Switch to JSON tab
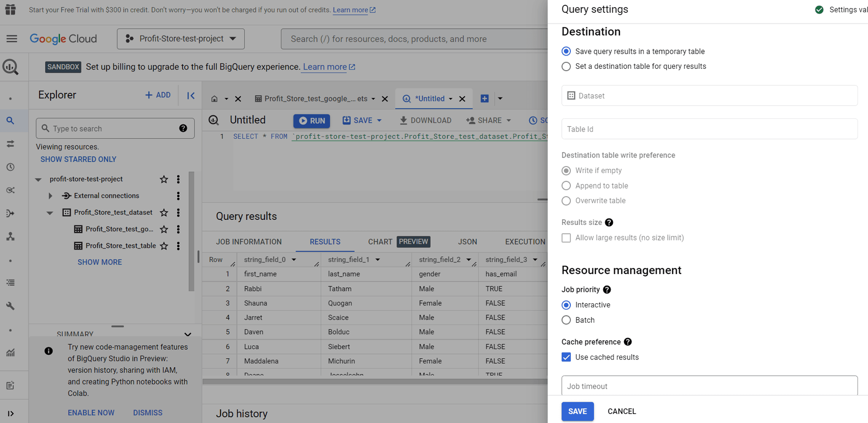 click(467, 242)
